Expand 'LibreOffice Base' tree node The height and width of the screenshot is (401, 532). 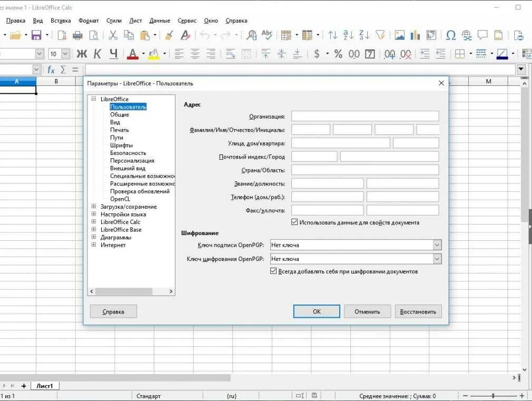[x=94, y=229]
